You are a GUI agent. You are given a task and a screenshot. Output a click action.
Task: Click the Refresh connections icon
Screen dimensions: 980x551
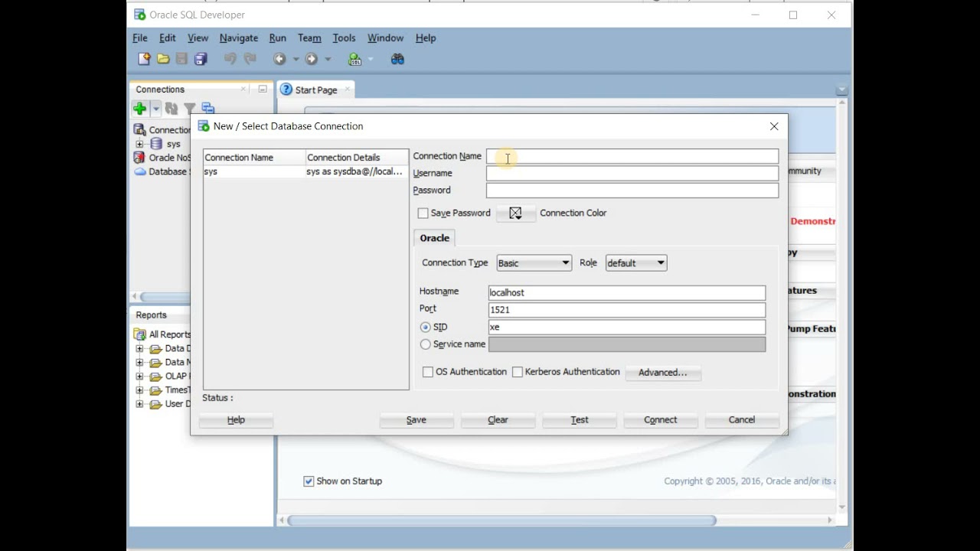pos(171,109)
